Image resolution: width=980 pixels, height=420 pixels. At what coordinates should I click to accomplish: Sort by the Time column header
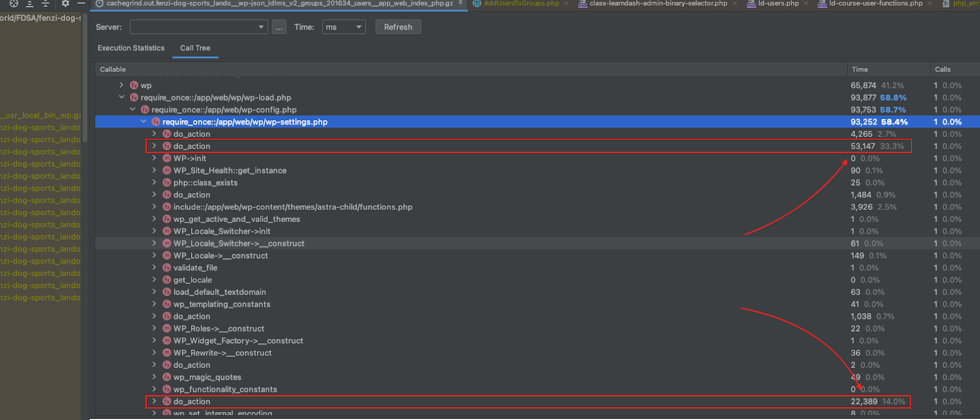tap(860, 69)
